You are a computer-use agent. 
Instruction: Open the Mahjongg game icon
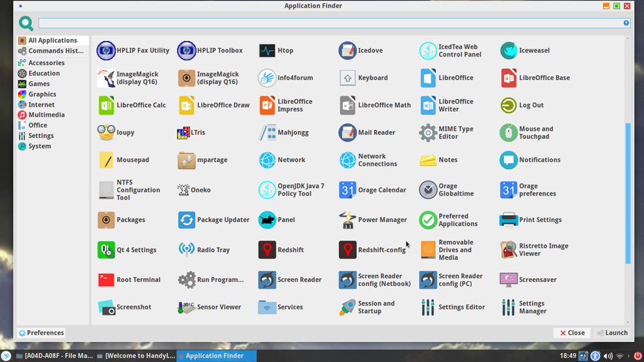267,133
